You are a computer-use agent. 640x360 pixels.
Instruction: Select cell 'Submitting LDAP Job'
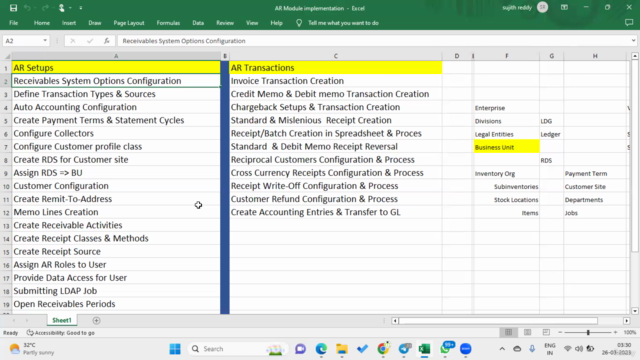[x=116, y=291]
